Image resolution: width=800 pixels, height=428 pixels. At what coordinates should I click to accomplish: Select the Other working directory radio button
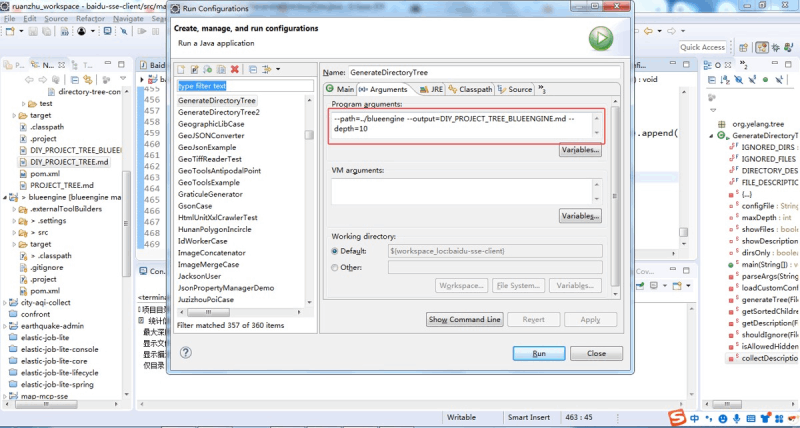coord(335,267)
